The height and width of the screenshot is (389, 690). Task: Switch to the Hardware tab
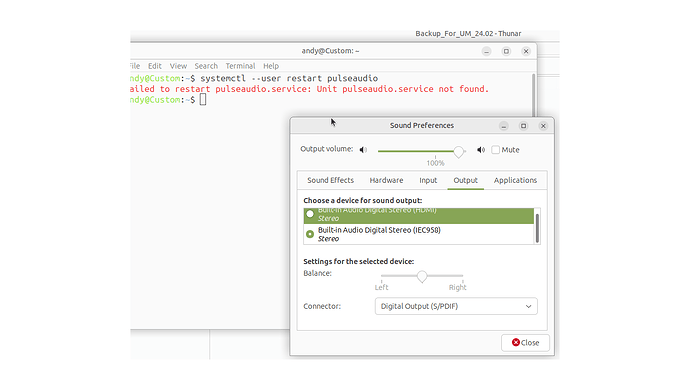386,180
